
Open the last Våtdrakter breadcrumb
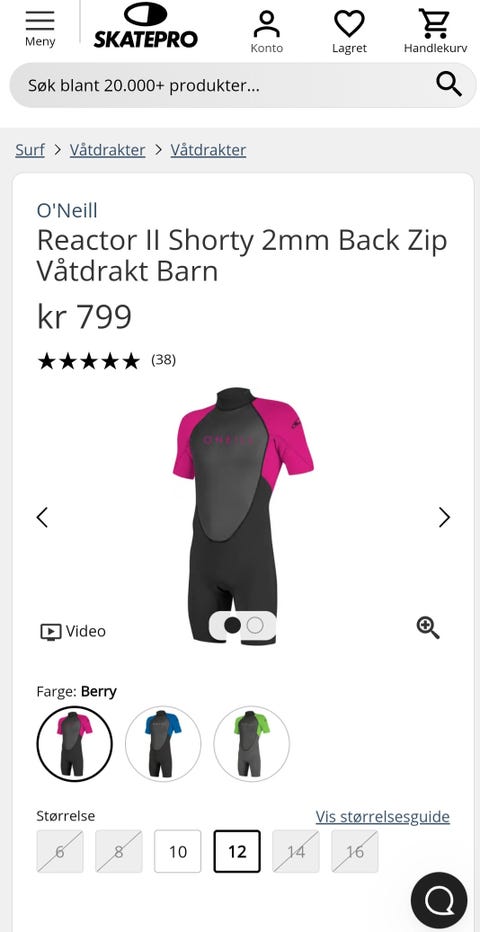209,150
